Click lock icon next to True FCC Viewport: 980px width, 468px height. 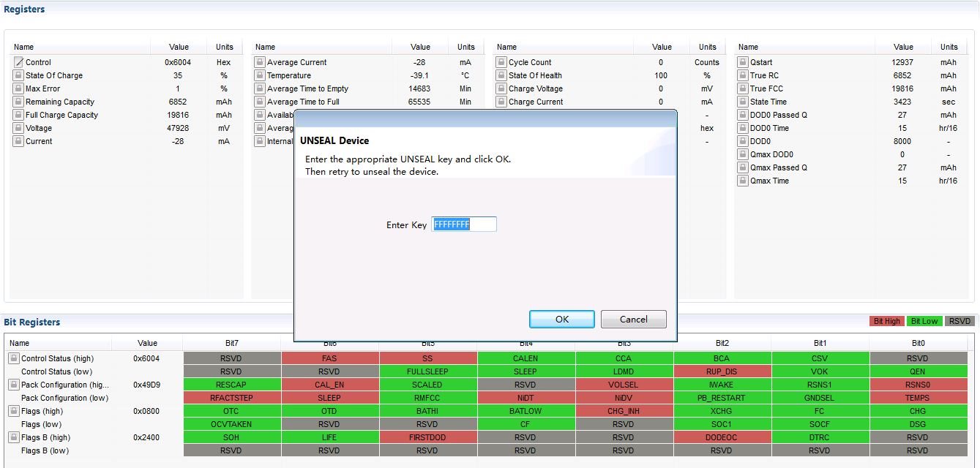743,88
